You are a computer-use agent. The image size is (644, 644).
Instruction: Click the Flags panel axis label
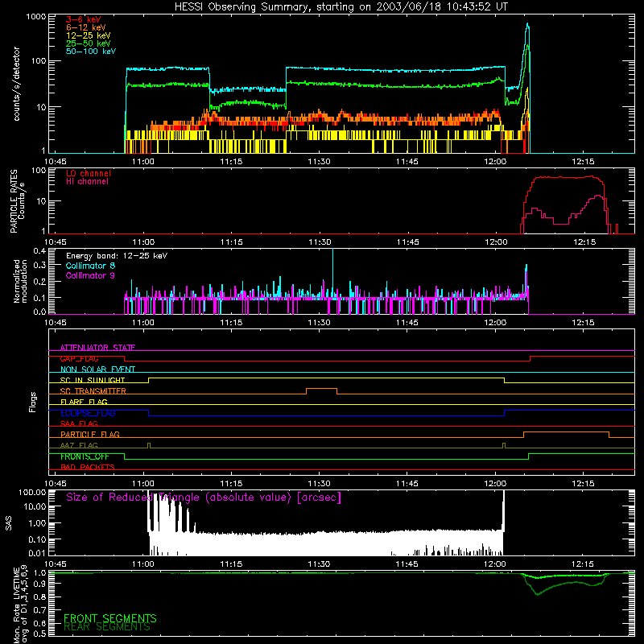click(33, 402)
